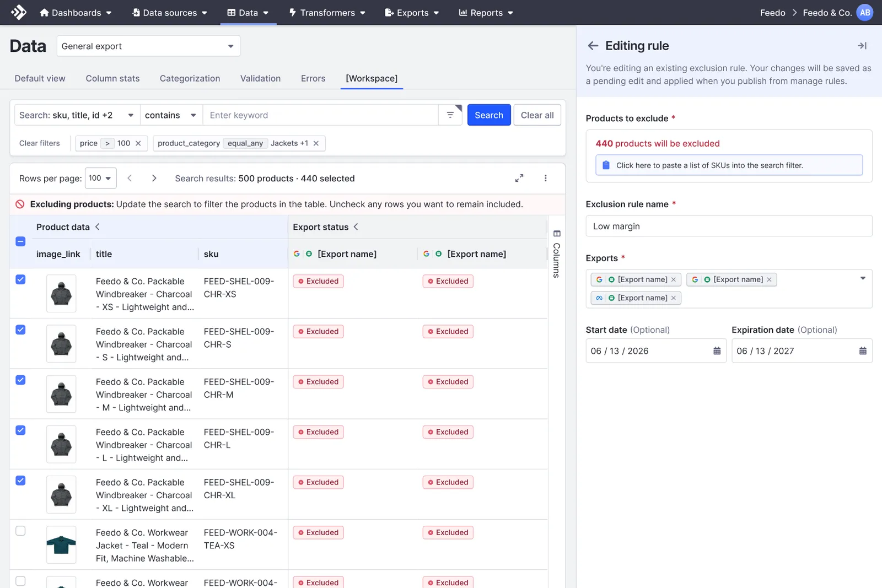Viewport: 882px width, 588px height.
Task: Remove the product_category filter chip
Action: point(316,143)
